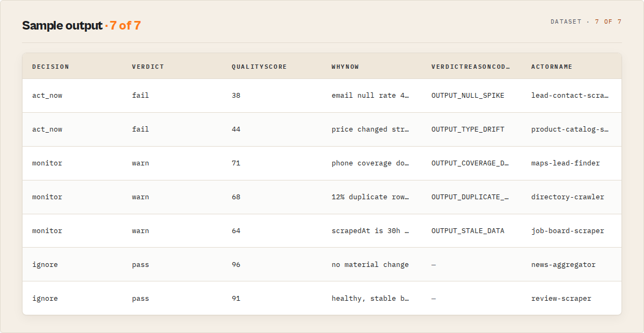Click the OUTPUT_DUPLICATE_… reason code
644x333 pixels.
point(471,197)
